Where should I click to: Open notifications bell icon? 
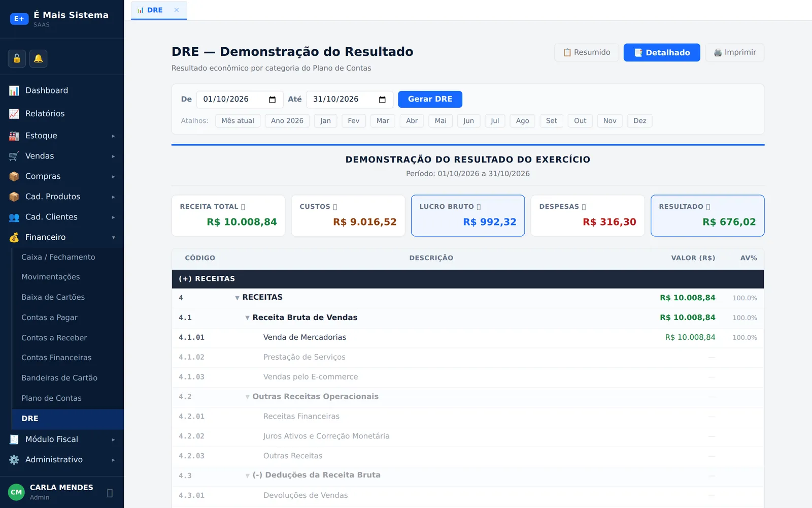click(38, 59)
